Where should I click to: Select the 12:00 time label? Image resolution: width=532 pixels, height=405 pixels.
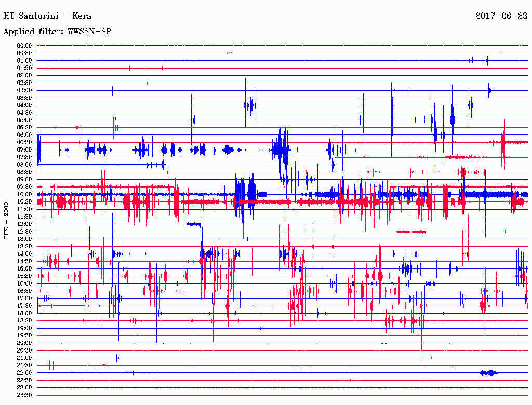click(x=24, y=224)
